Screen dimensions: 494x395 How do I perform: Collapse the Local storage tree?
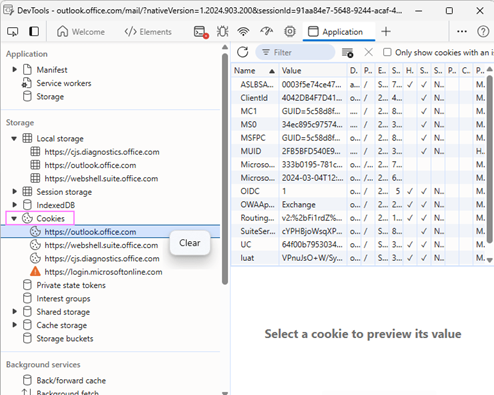[x=14, y=139]
